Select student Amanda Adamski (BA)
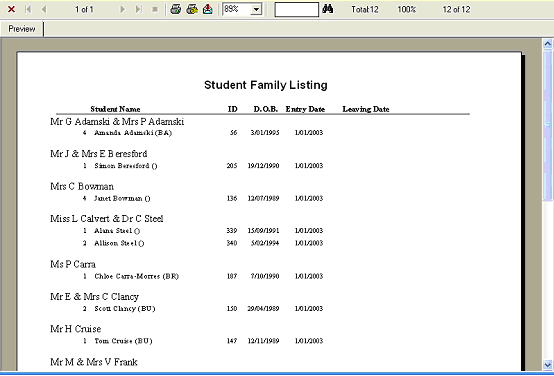The width and height of the screenshot is (554, 376). pos(133,133)
